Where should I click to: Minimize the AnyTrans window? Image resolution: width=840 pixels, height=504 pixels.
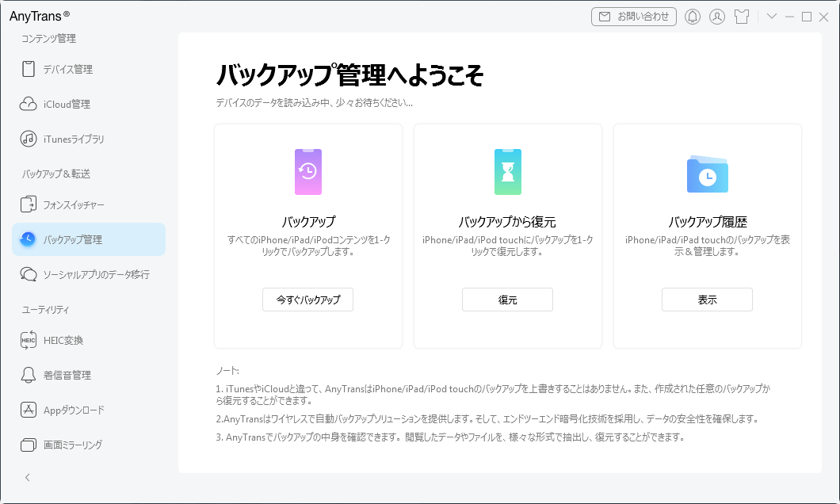[789, 17]
